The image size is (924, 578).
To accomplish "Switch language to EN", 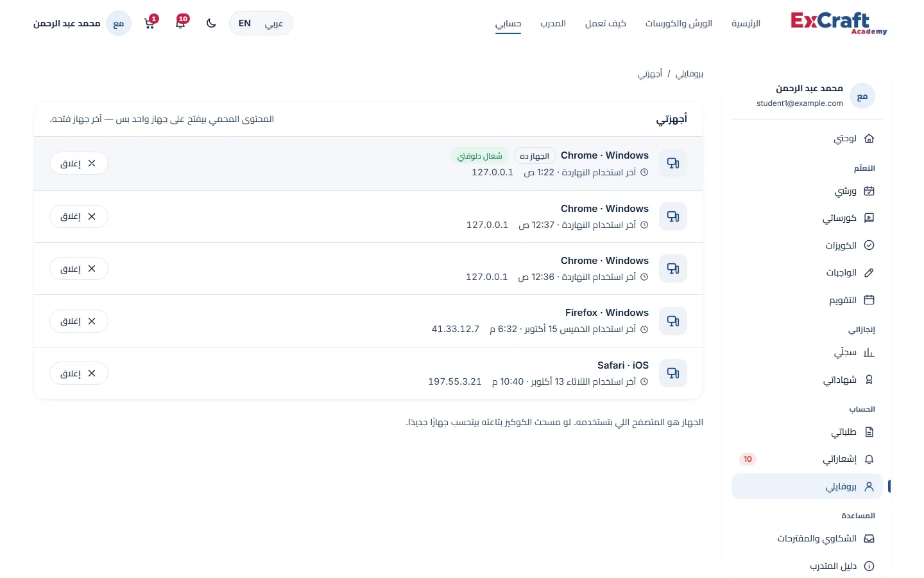I will click(244, 24).
